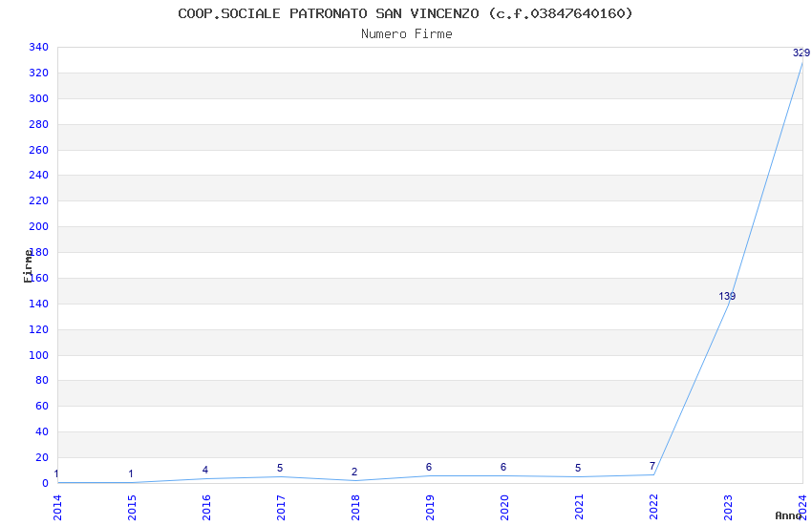Click the data label 6 above 2019

point(429,467)
